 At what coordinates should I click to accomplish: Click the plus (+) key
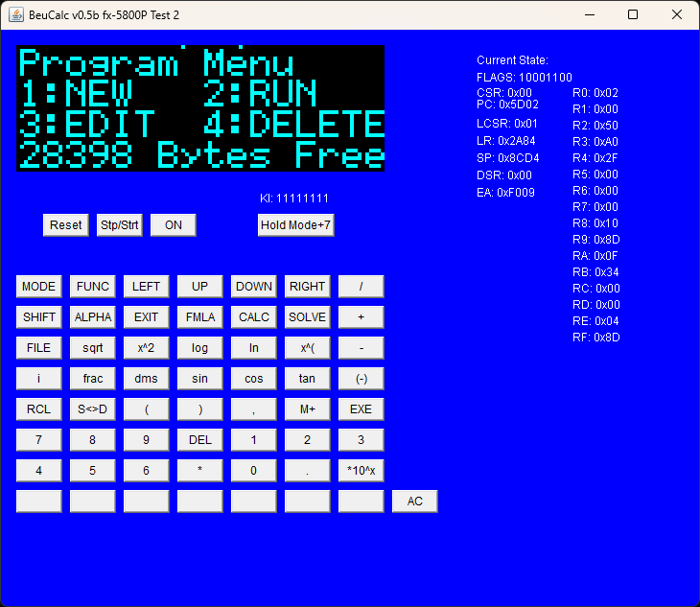coord(361,316)
